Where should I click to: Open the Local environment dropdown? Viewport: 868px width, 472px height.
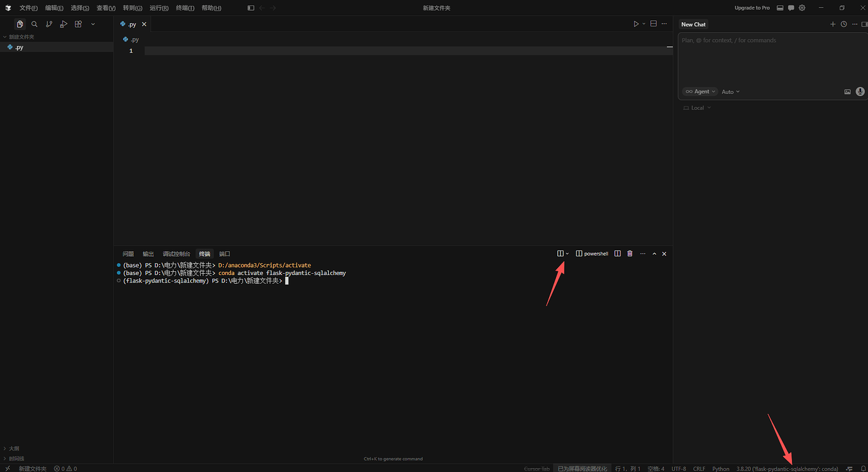[698, 108]
